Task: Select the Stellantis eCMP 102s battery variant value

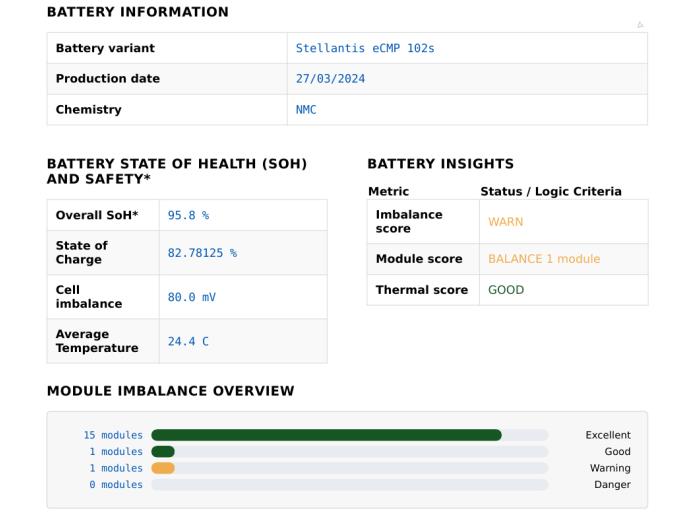Action: (365, 48)
